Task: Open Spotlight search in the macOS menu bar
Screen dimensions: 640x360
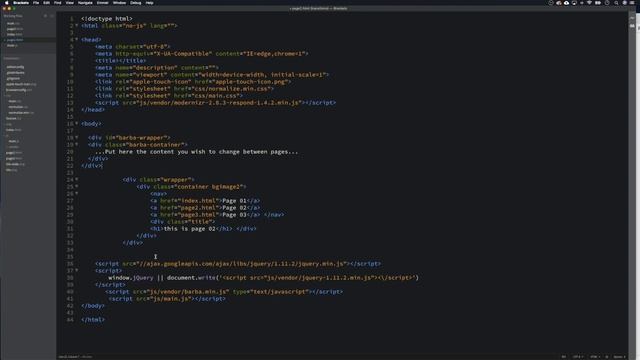Action: click(x=616, y=2)
